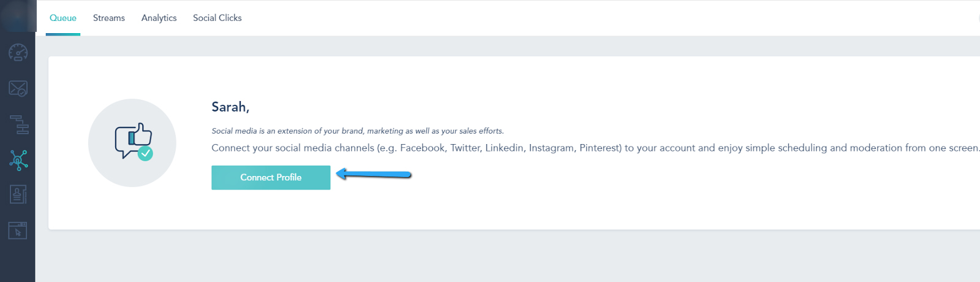Open the email envelope icon in sidebar
The height and width of the screenshot is (282, 980).
point(18,89)
